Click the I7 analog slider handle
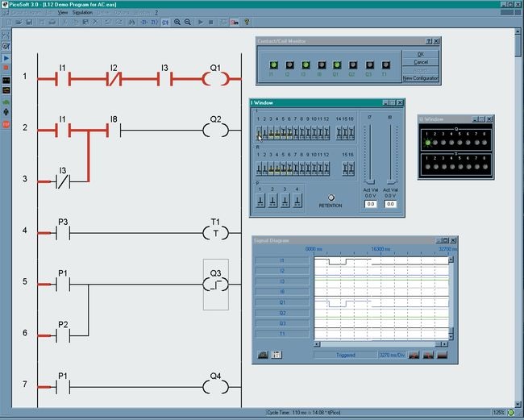524x420 pixels. pos(371,181)
